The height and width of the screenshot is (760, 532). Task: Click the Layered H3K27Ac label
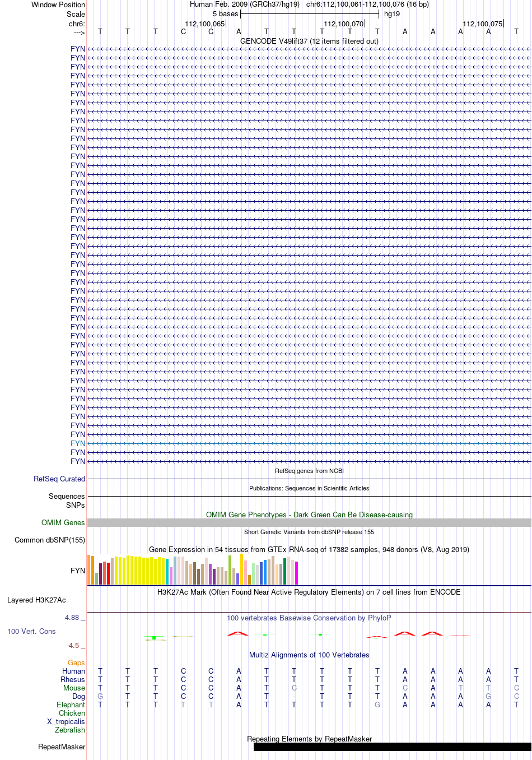36,600
